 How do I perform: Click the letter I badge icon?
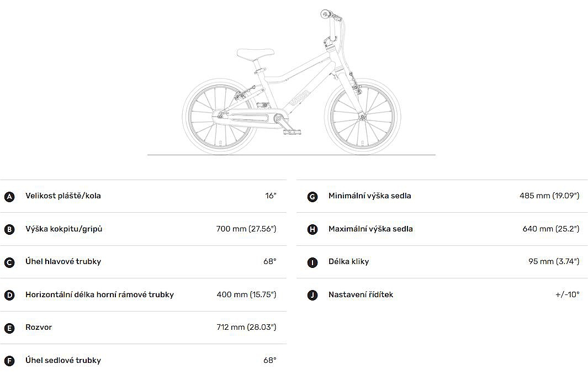coord(312,262)
